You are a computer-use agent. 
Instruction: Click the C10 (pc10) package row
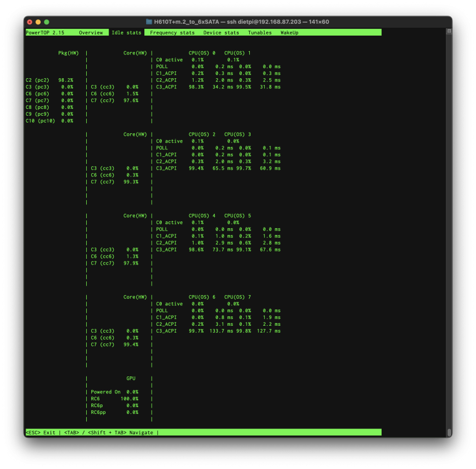(x=49, y=121)
